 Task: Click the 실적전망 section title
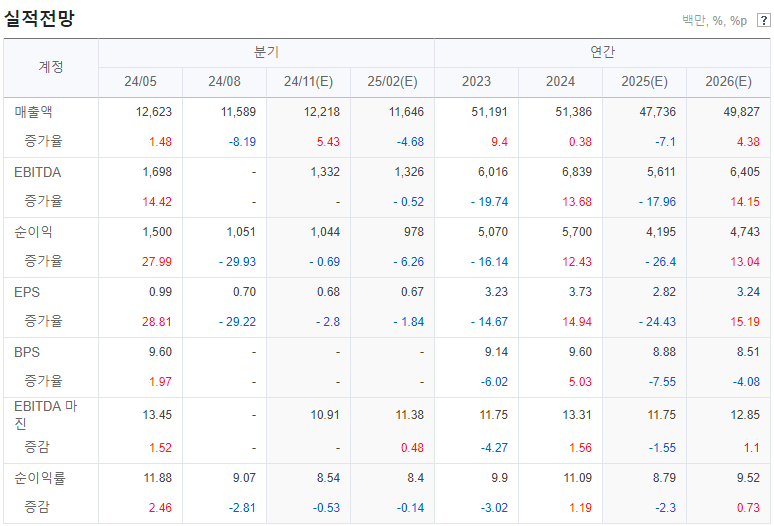(x=39, y=18)
